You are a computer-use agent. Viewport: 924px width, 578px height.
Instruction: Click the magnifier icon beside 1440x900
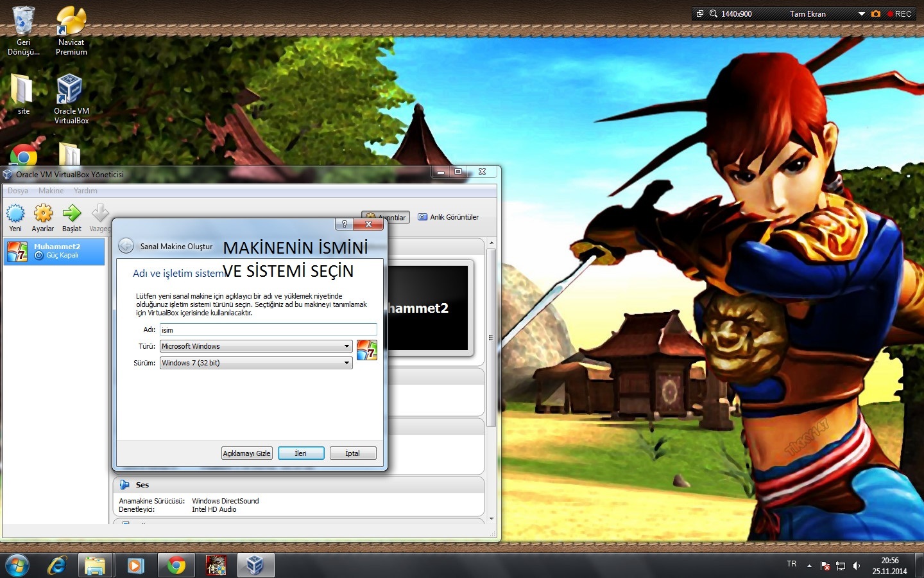713,13
